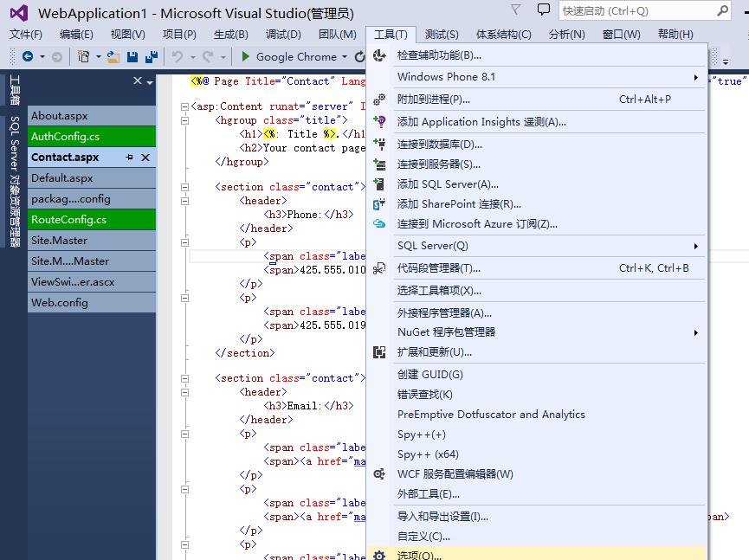The height and width of the screenshot is (560, 749).
Task: Click the Extensions and Updates icon
Action: pos(379,352)
